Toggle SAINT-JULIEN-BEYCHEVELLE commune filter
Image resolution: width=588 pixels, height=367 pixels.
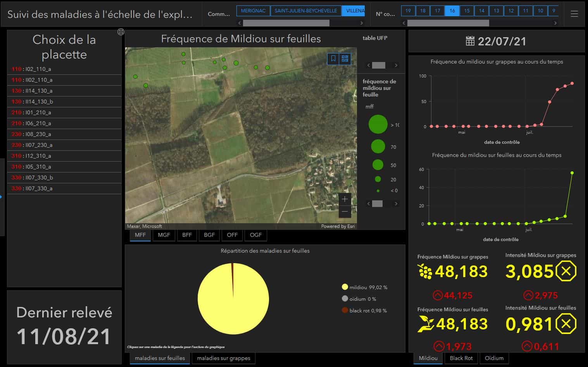pos(306,11)
